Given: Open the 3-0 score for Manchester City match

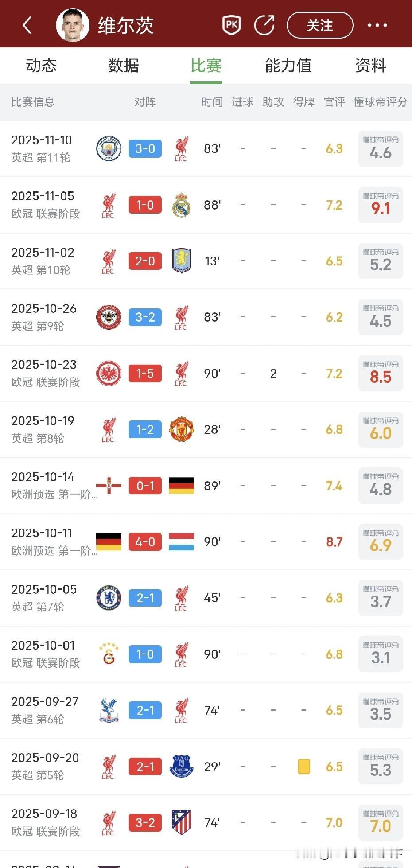Looking at the screenshot, I should pyautogui.click(x=145, y=148).
